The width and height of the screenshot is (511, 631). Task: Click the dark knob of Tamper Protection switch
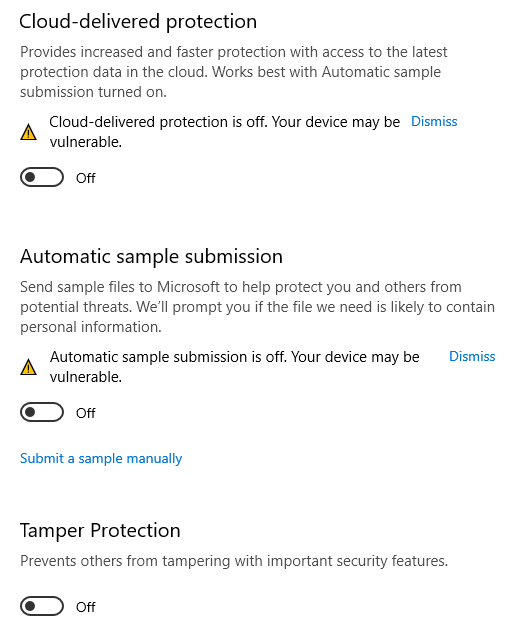[31, 606]
